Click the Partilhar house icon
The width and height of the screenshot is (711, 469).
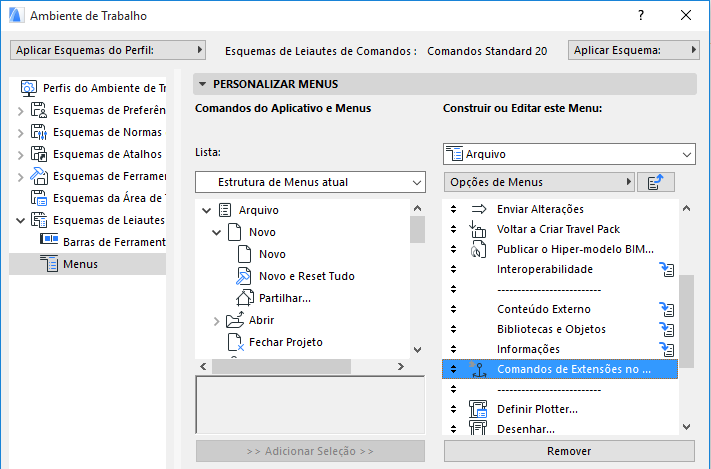click(245, 298)
